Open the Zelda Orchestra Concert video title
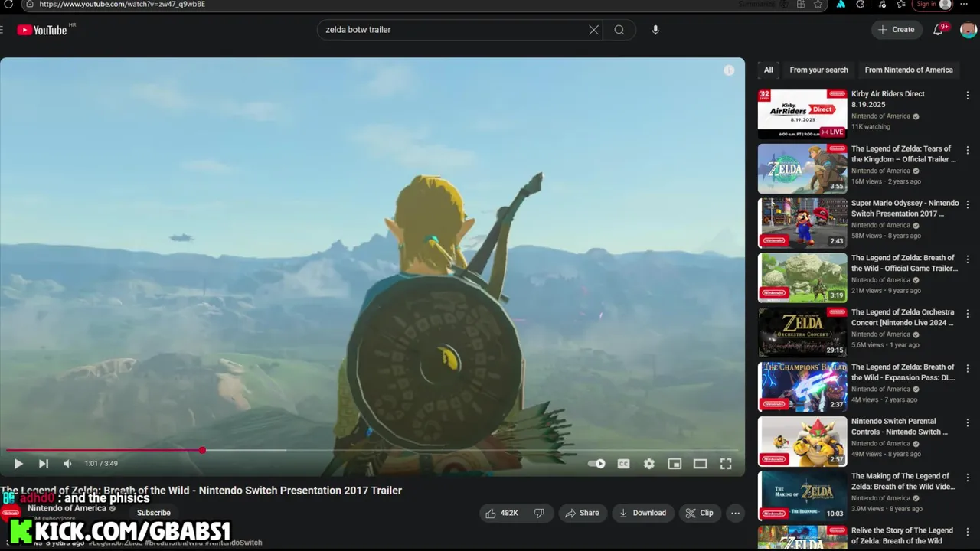 (x=903, y=318)
